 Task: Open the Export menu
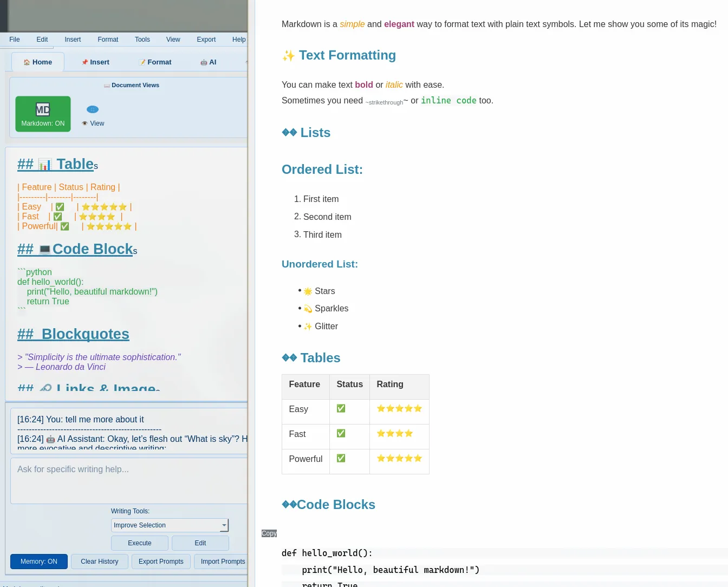(206, 39)
